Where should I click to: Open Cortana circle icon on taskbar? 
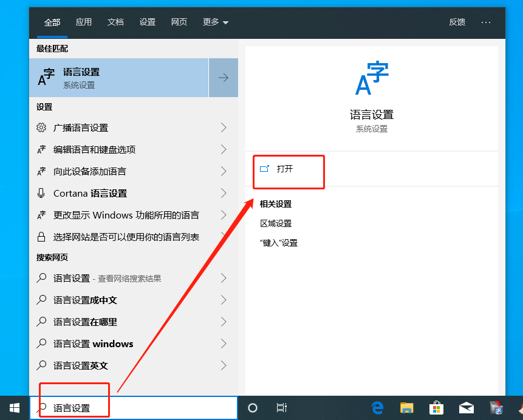(x=253, y=408)
